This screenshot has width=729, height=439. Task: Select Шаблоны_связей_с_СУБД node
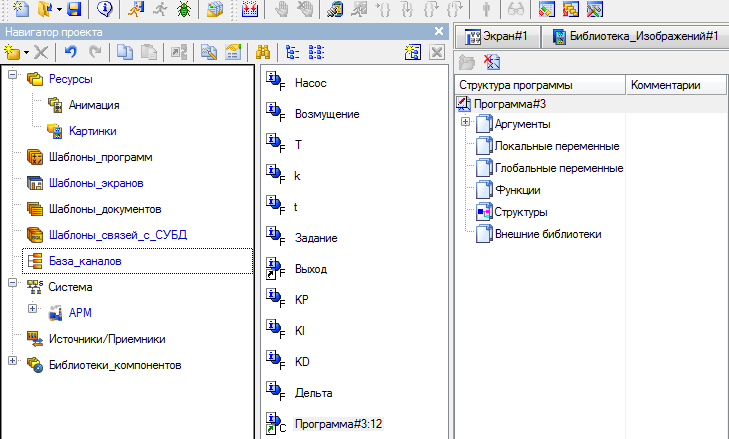tap(118, 235)
